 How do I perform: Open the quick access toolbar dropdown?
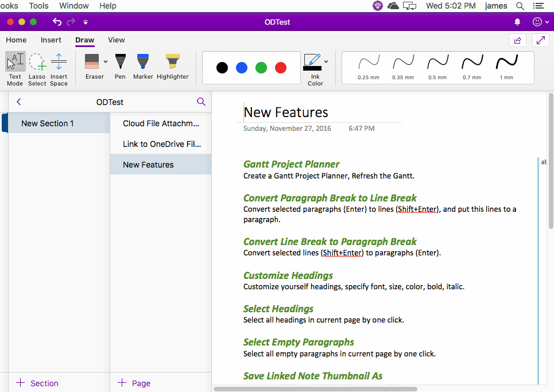[86, 22]
